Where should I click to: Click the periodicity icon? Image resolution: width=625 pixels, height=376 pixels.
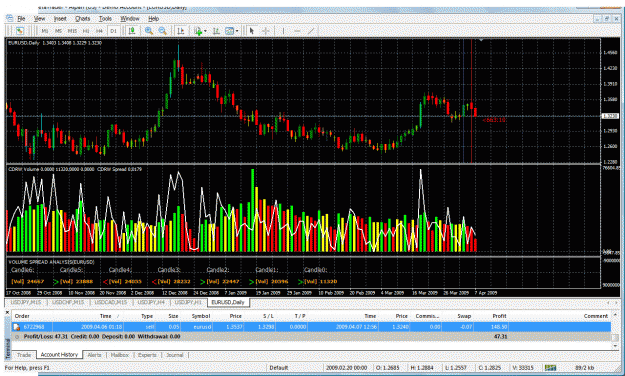coord(216,31)
